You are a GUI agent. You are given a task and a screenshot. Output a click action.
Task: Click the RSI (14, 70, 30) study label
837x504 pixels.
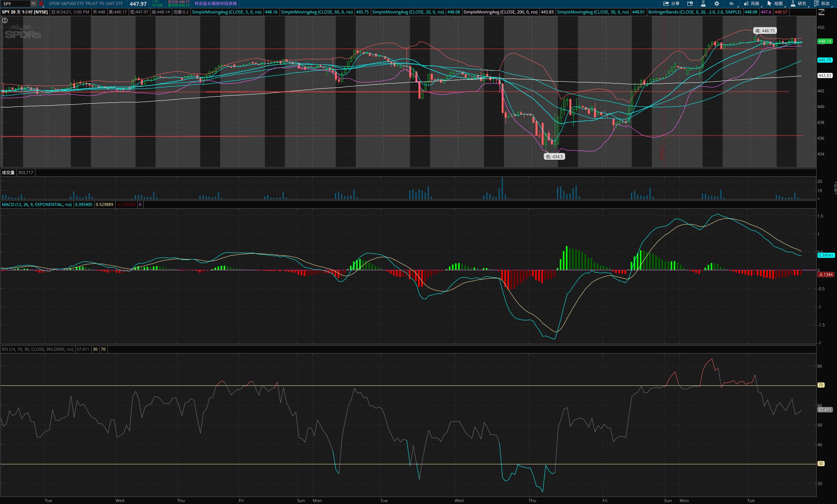(x=37, y=349)
